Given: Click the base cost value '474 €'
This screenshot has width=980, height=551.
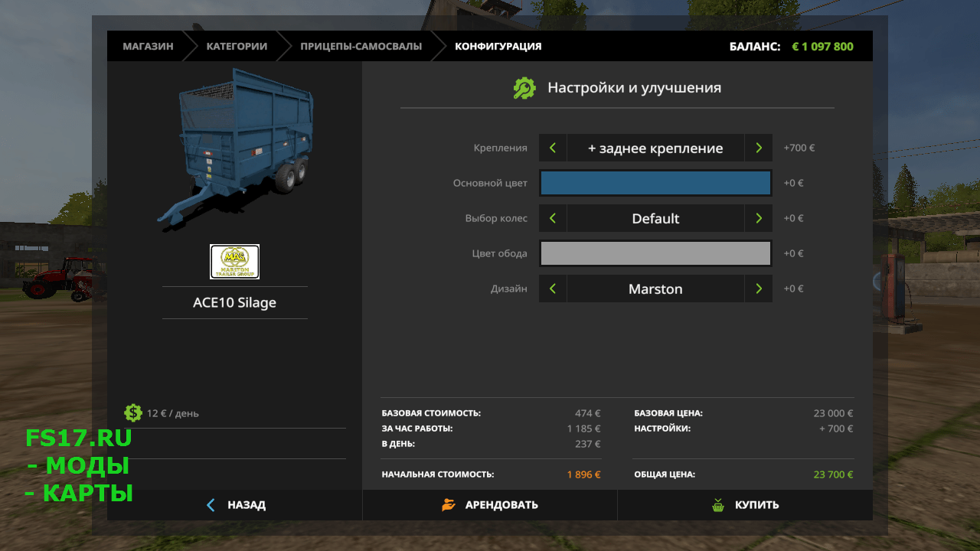Looking at the screenshot, I should click(588, 413).
